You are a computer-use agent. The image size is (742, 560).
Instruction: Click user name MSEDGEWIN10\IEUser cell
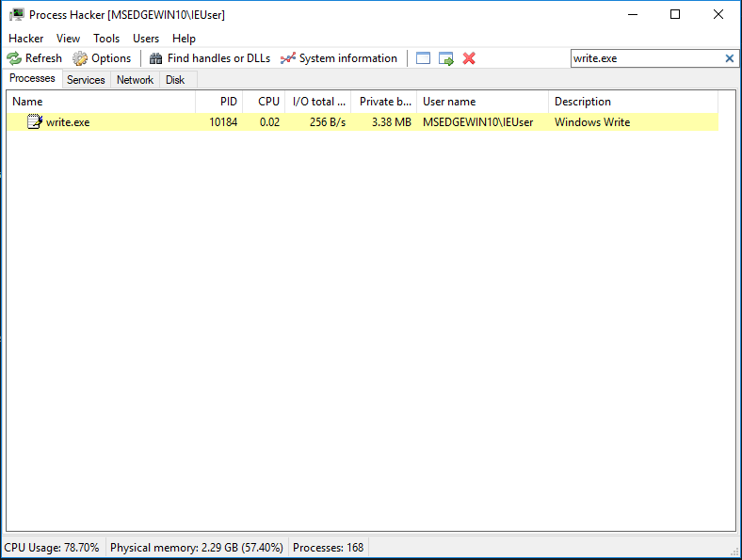tap(478, 122)
